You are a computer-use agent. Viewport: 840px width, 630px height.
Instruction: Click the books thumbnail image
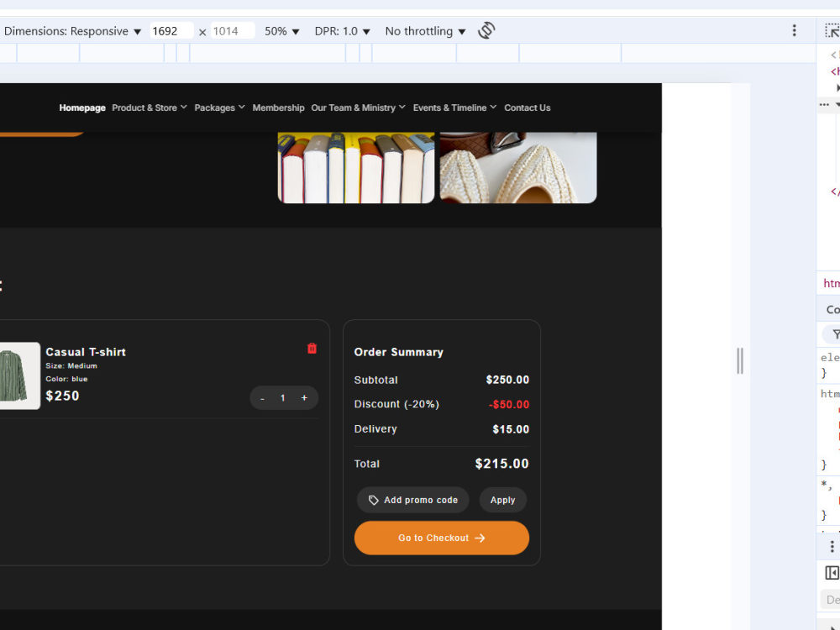click(x=355, y=168)
